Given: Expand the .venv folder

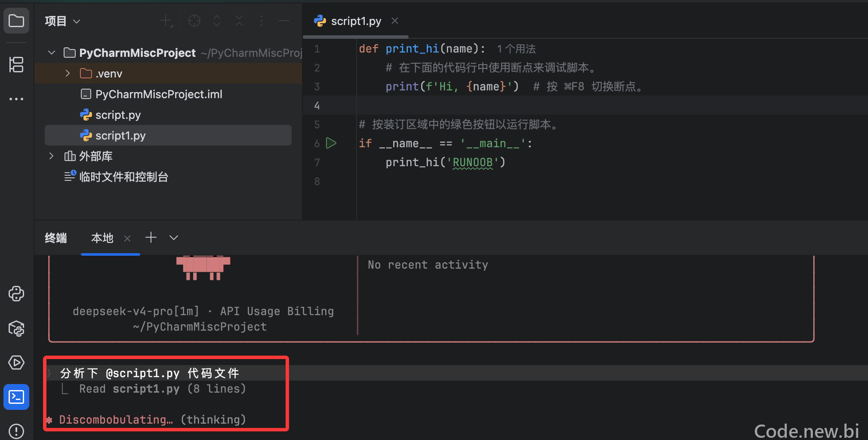Looking at the screenshot, I should click(x=68, y=73).
